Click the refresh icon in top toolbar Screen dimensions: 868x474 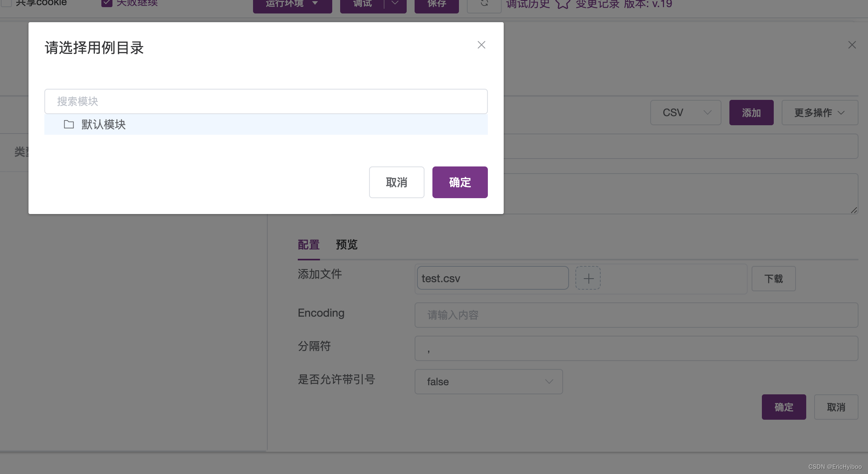484,4
